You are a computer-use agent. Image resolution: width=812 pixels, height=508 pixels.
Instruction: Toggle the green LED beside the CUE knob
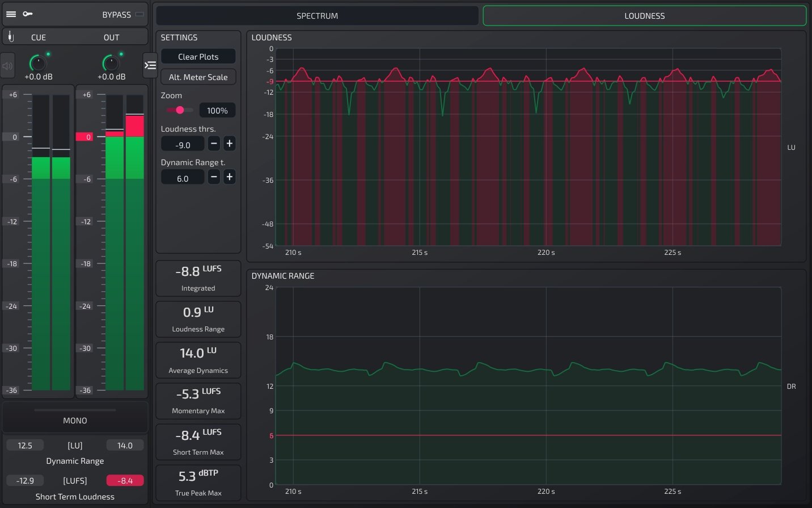[x=48, y=54]
